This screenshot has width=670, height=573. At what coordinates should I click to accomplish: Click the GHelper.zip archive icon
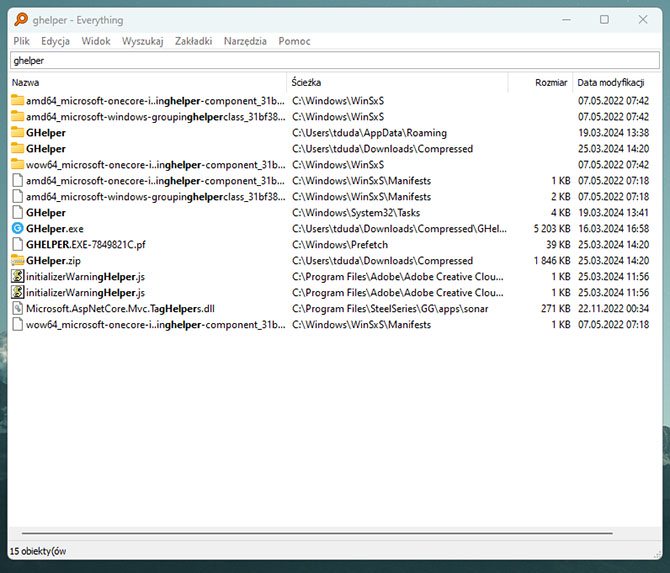click(17, 261)
